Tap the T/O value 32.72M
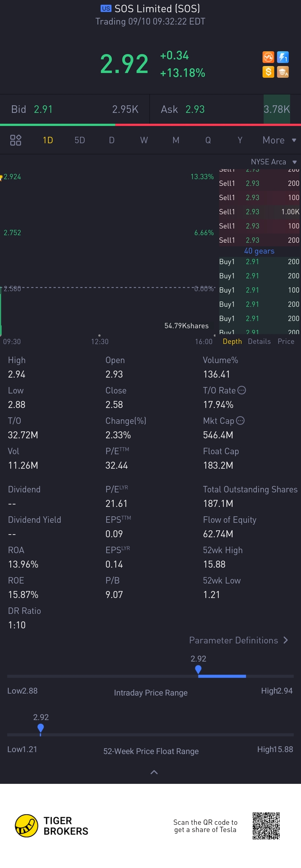This screenshot has height=868, width=301. (23, 435)
